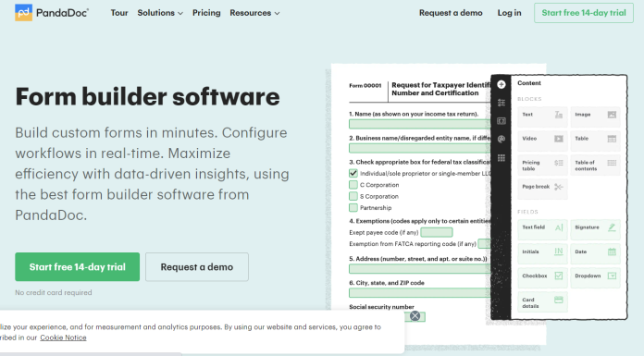
Task: Click the Business name input field
Action: coord(420,148)
